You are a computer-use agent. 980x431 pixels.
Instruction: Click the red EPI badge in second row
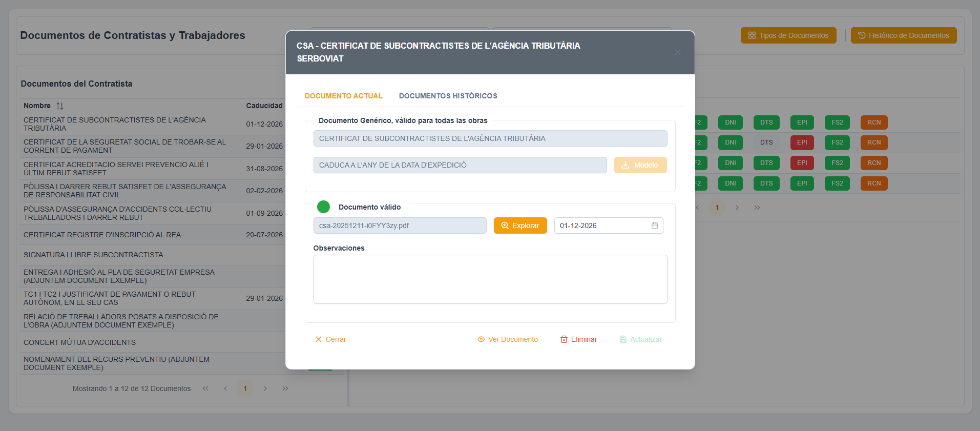(802, 142)
